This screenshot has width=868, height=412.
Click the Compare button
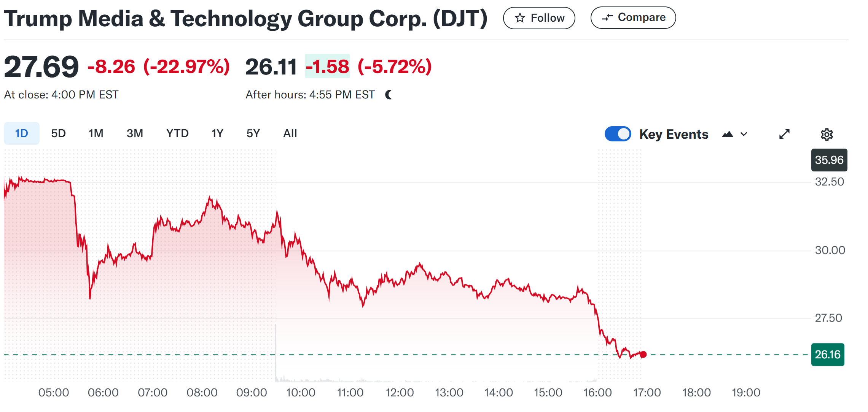633,17
